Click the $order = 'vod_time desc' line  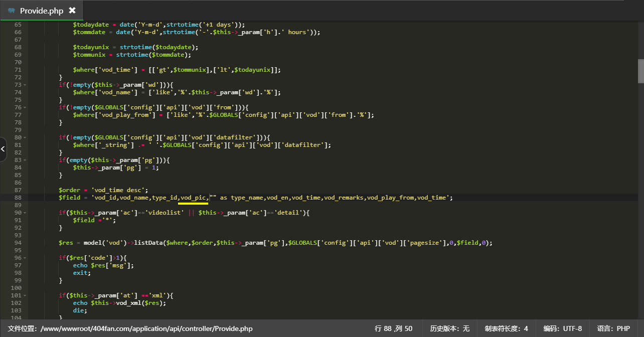103,190
